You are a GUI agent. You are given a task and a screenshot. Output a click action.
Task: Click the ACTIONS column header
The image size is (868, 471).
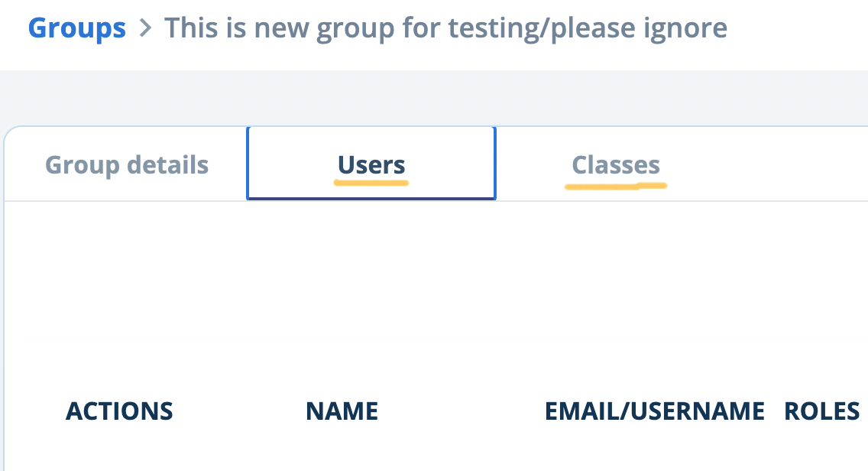click(x=119, y=411)
